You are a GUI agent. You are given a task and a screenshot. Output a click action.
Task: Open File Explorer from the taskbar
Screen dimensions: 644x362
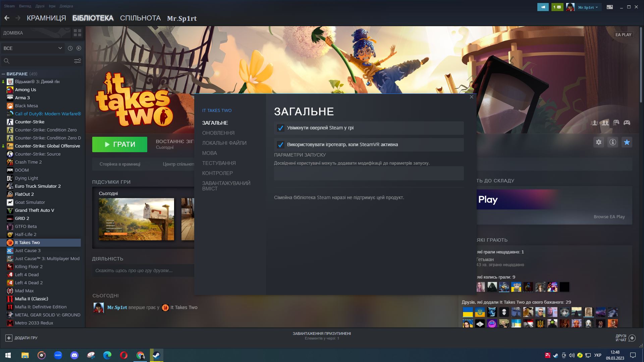[25, 355]
